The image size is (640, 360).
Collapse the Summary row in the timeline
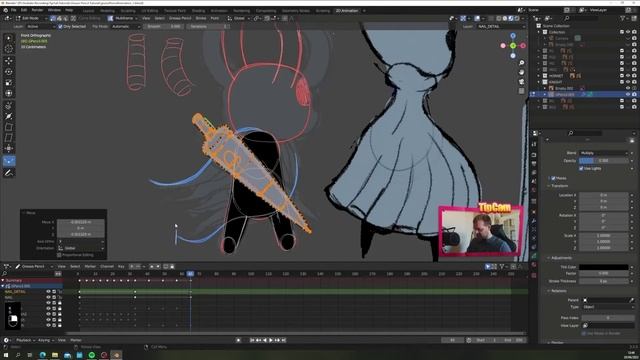pos(3,280)
